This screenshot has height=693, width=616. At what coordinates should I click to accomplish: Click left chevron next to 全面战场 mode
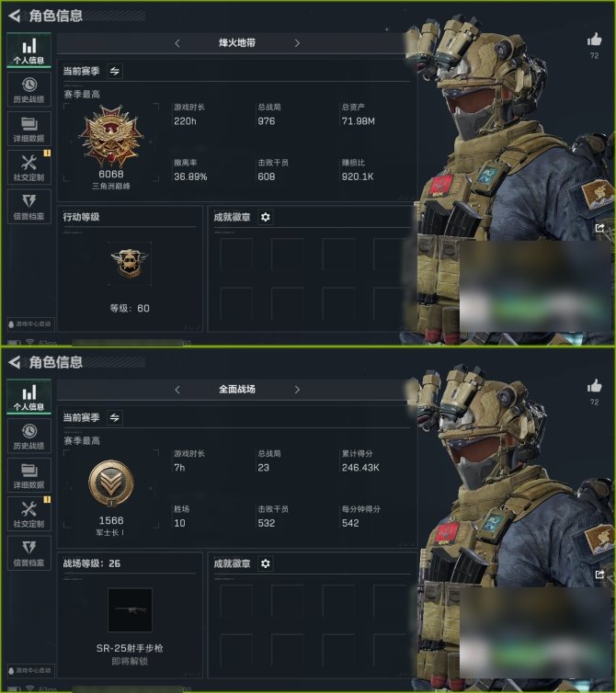click(x=177, y=390)
